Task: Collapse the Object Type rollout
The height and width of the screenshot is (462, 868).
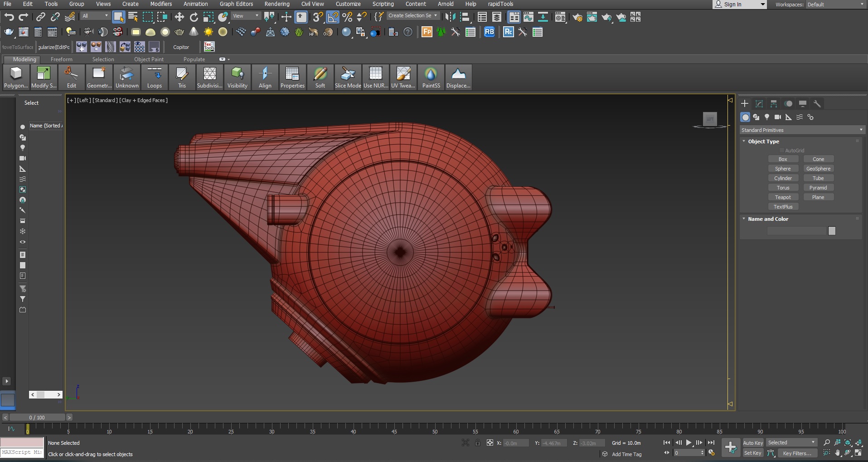Action: (744, 141)
